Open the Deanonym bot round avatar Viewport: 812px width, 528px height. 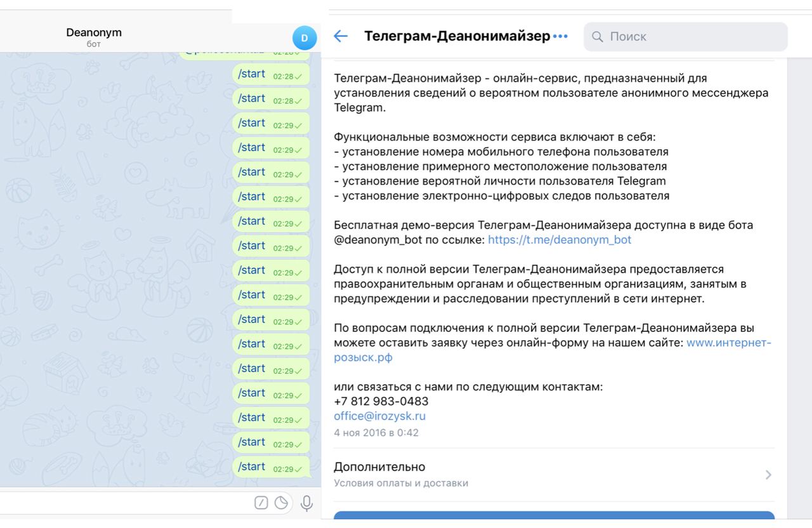coord(304,38)
